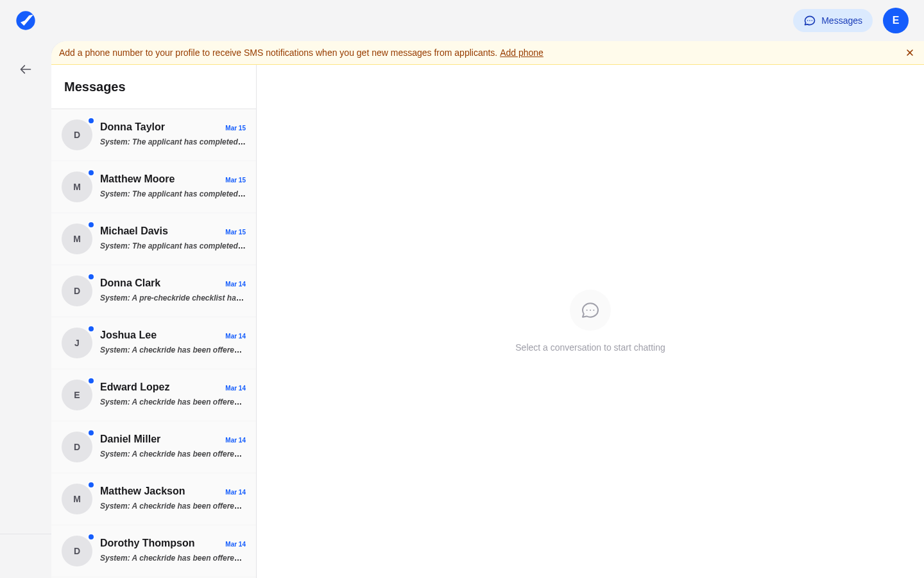The height and width of the screenshot is (578, 924).
Task: Click Joshua Lee's avatar
Action: coord(77,342)
